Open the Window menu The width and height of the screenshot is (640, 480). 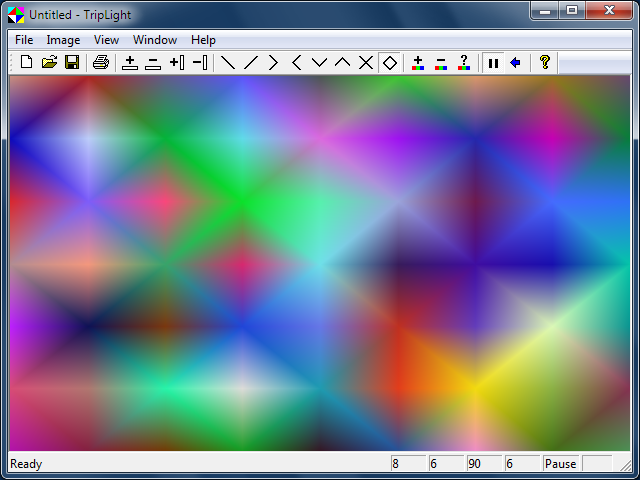click(155, 40)
